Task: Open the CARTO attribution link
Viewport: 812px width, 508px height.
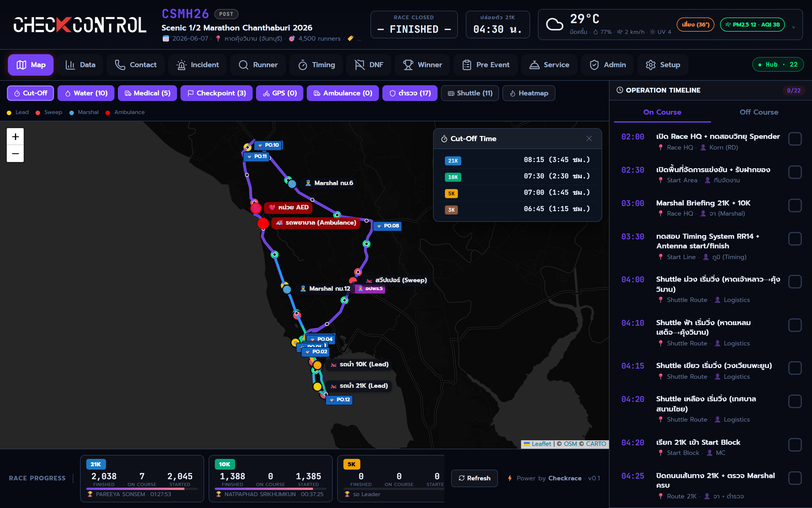Action: [x=596, y=444]
